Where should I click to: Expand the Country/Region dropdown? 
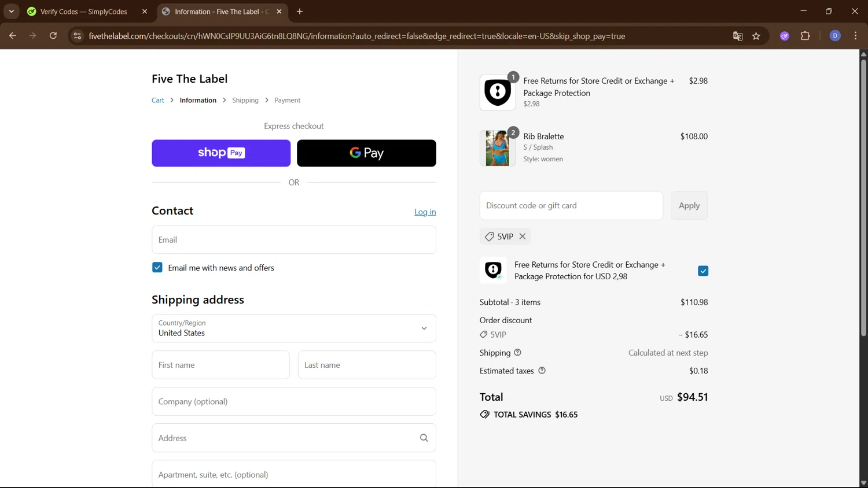[x=294, y=328]
